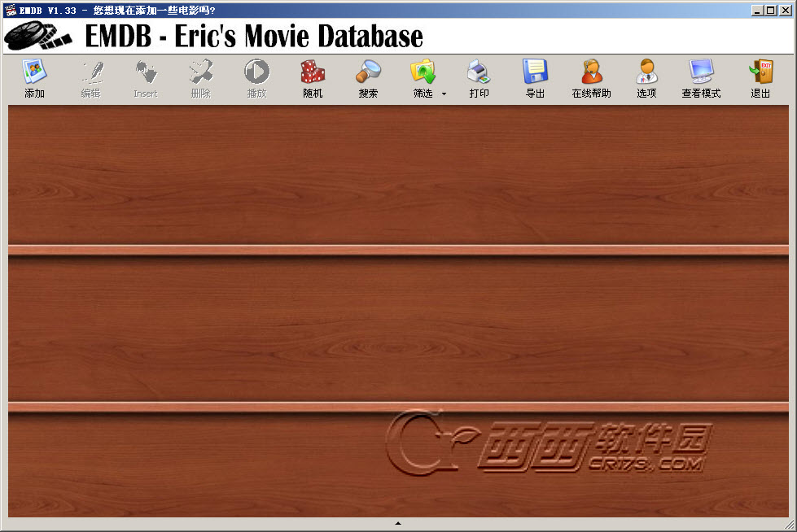Click the Insert toolbar icon
Screen dimensions: 797x532
pyautogui.click(x=146, y=72)
